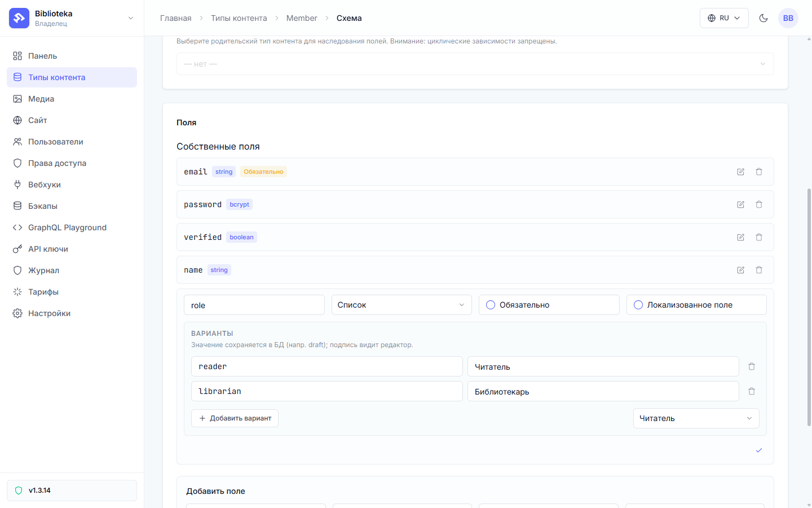
Task: Click the Собственные поля heading
Action: (x=218, y=146)
